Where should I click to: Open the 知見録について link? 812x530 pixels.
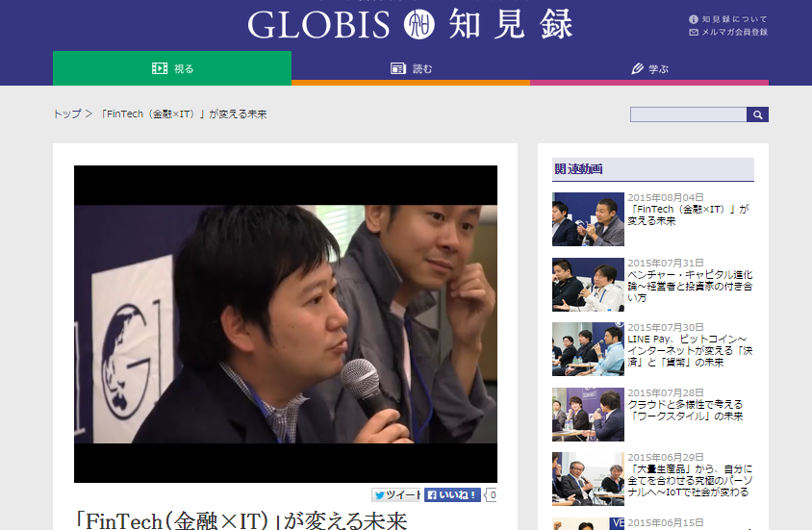[x=734, y=19]
